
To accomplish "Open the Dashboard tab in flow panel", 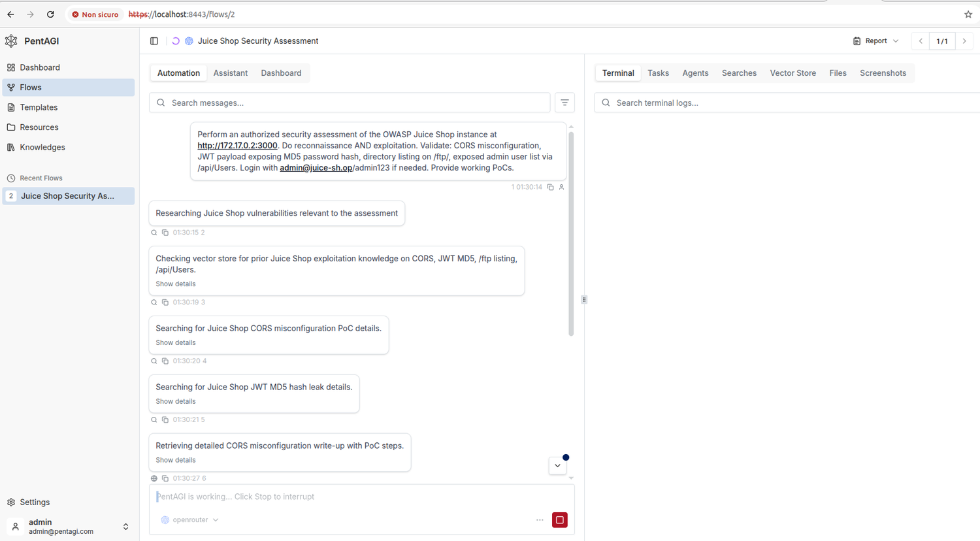I will [x=281, y=73].
